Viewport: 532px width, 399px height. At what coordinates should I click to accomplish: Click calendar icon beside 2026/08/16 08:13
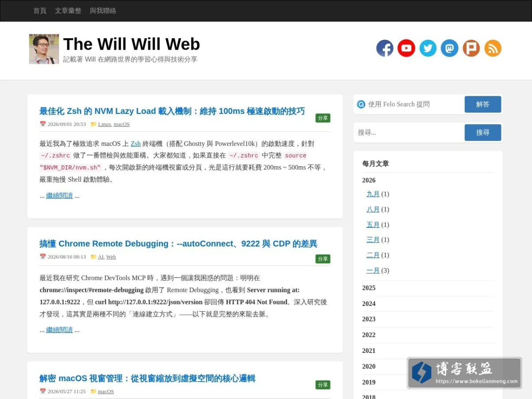(43, 257)
